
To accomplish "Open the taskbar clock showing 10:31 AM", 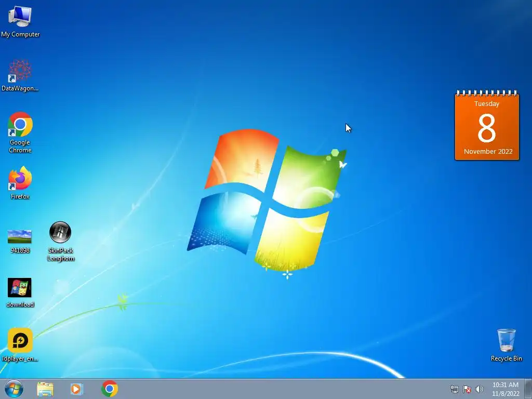I will [x=506, y=389].
